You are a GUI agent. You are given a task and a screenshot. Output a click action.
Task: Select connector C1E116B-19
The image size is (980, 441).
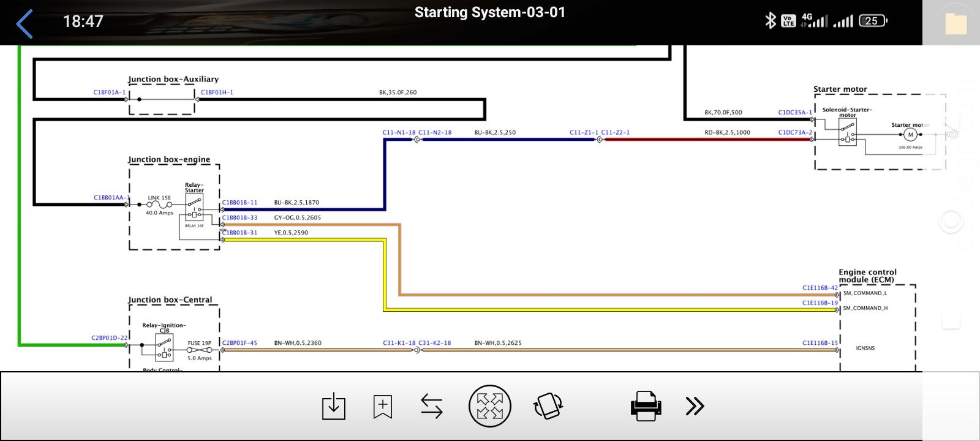[820, 303]
